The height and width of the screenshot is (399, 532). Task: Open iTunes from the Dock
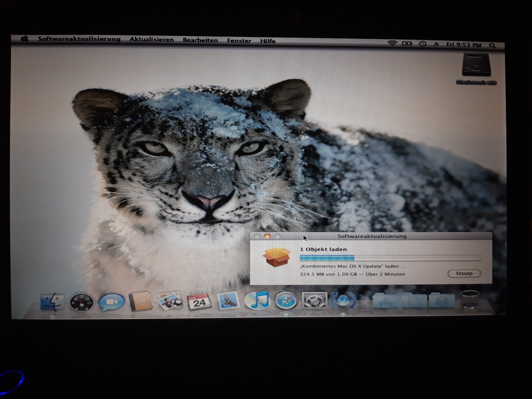[257, 301]
